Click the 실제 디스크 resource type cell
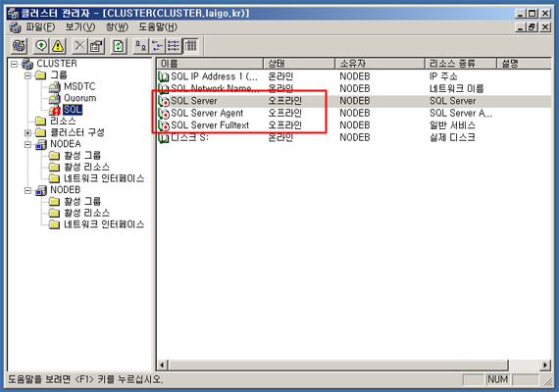The height and width of the screenshot is (392, 559). (452, 137)
